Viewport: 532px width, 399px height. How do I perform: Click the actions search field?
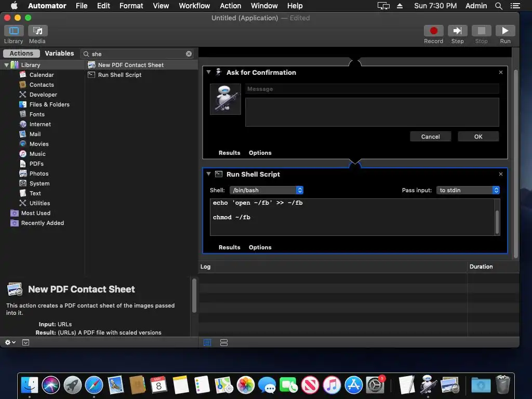(x=137, y=54)
